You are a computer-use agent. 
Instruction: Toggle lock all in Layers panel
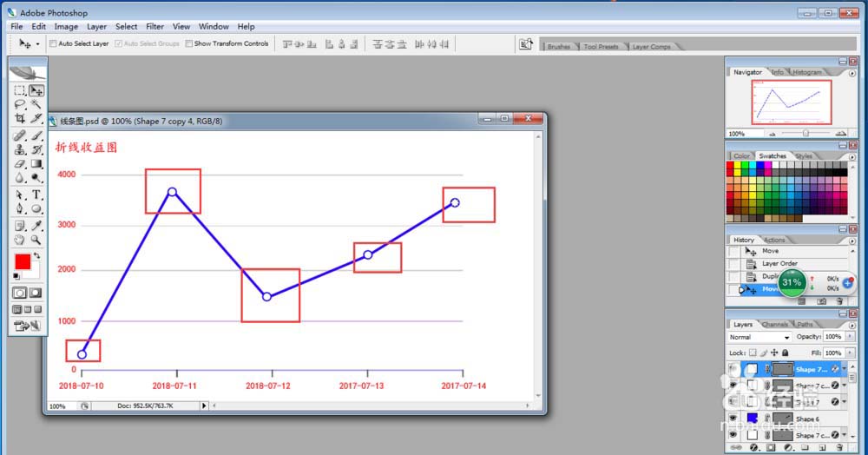tap(785, 353)
